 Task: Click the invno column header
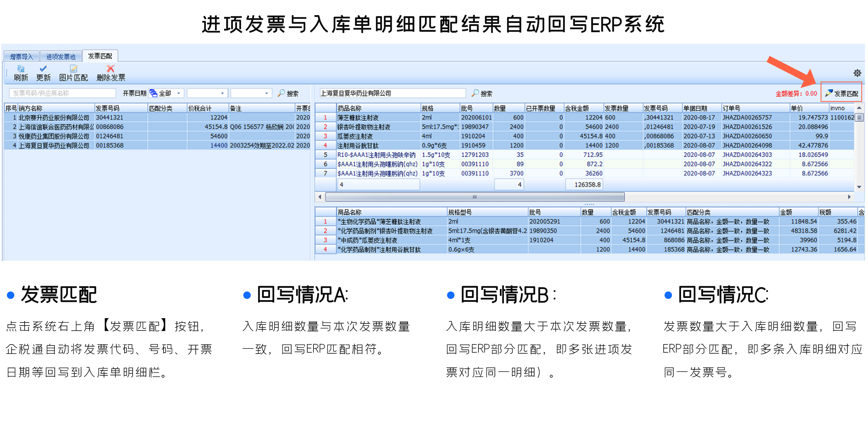point(841,108)
